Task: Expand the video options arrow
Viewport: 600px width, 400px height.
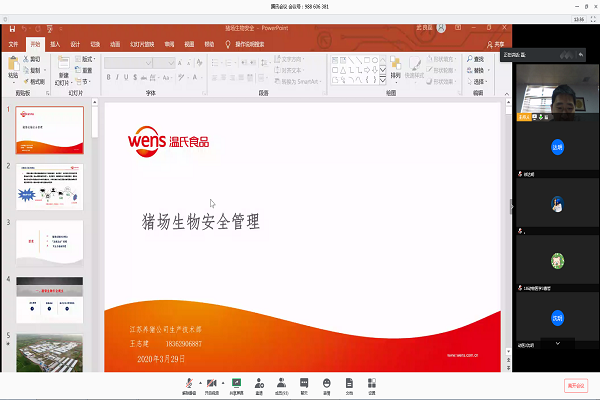Action: [222, 383]
